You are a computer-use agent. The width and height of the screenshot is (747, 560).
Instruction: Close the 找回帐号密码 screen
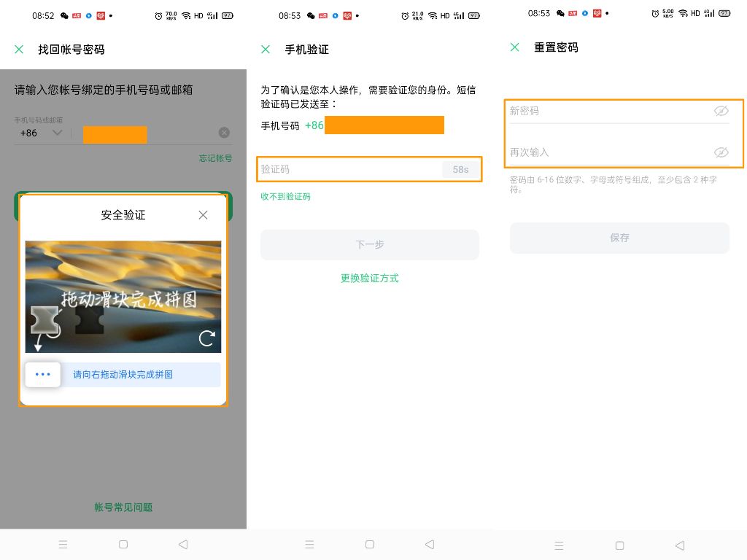(18, 49)
